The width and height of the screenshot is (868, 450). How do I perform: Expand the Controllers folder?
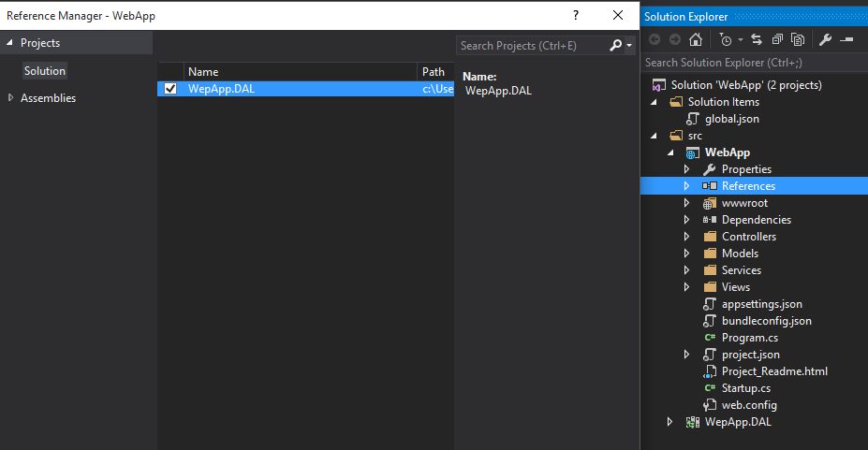pos(687,237)
